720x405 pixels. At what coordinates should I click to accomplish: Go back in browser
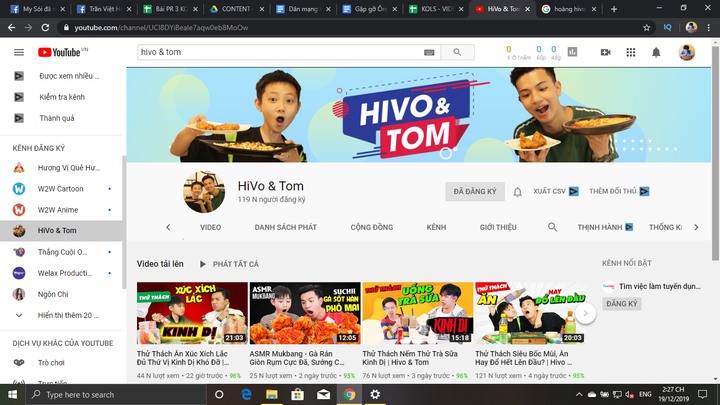[x=11, y=28]
